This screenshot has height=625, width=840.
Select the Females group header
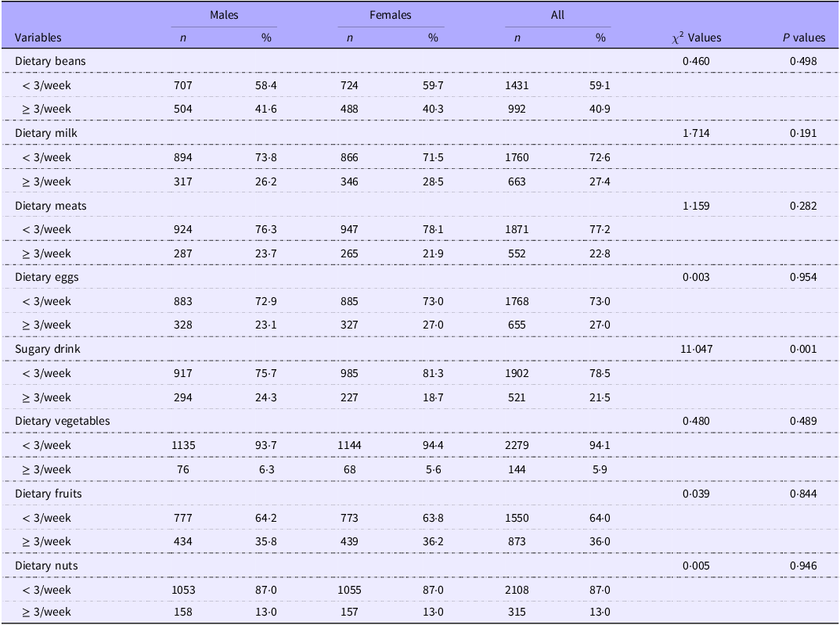coord(391,15)
